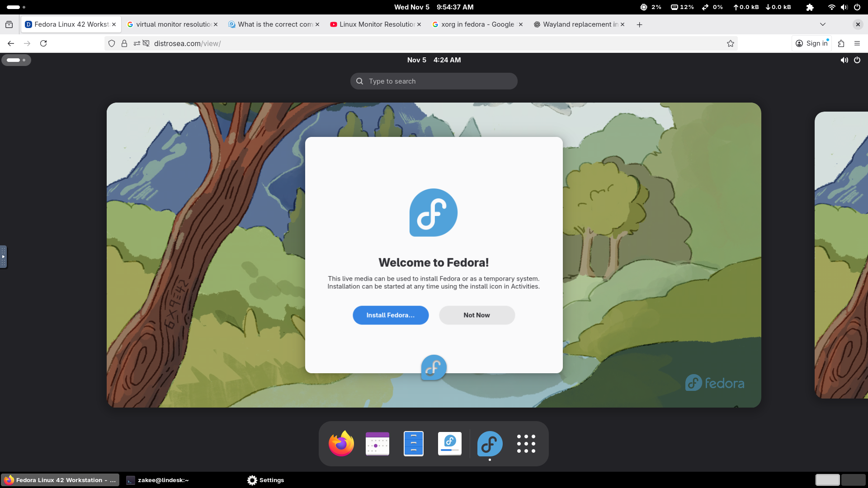Open the inner Fedora power menu
The height and width of the screenshot is (488, 868).
tap(857, 60)
